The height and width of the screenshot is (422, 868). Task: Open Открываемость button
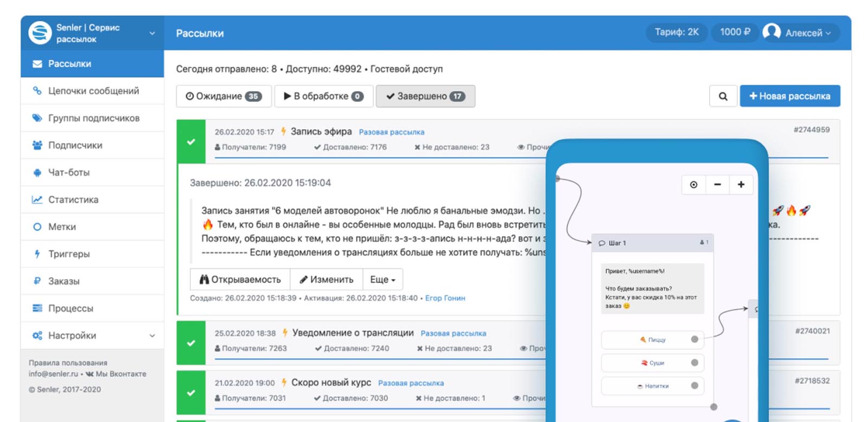(240, 280)
